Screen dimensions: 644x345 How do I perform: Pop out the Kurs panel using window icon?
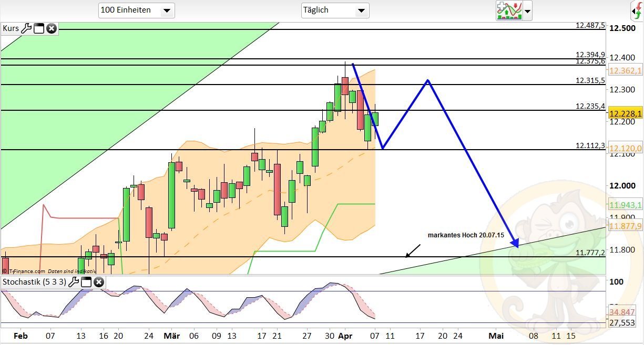coord(38,28)
